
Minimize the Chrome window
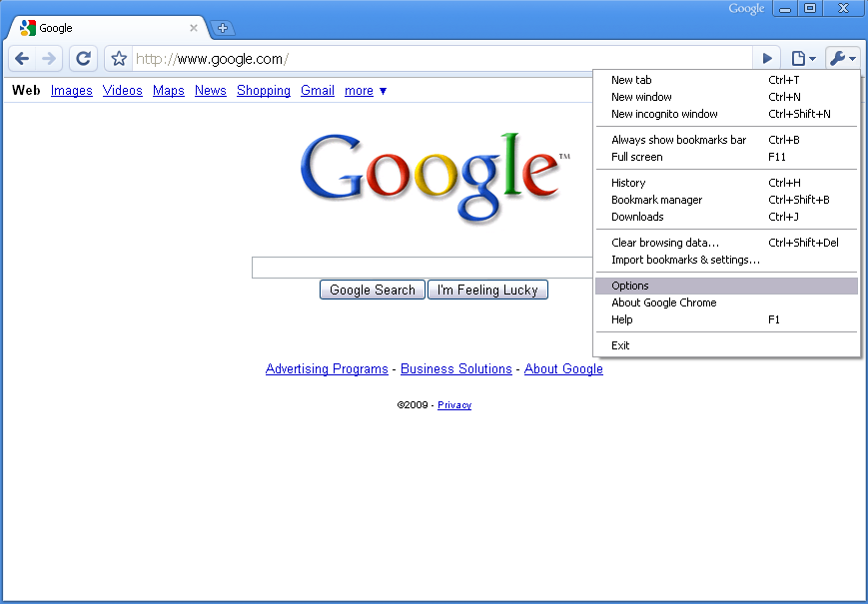785,9
